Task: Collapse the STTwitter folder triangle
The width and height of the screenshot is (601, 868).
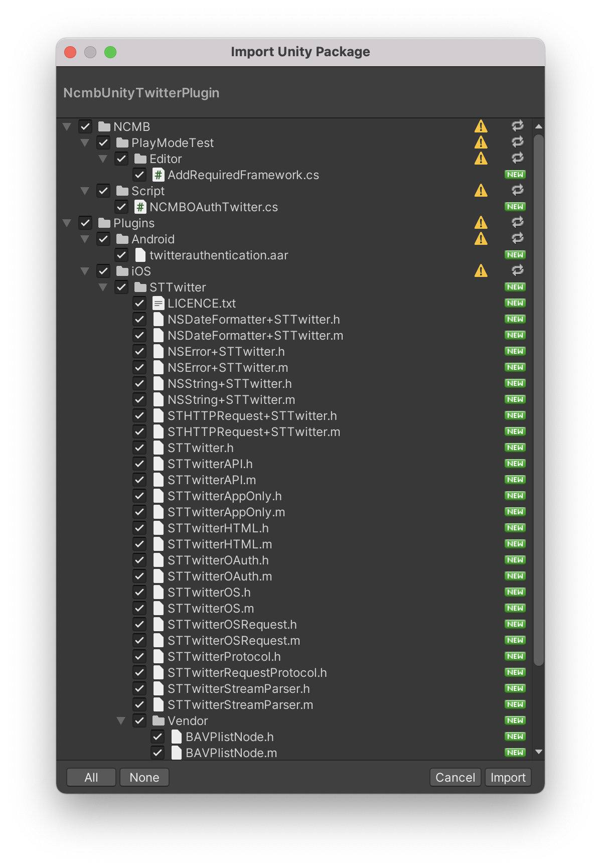Action: pos(103,287)
